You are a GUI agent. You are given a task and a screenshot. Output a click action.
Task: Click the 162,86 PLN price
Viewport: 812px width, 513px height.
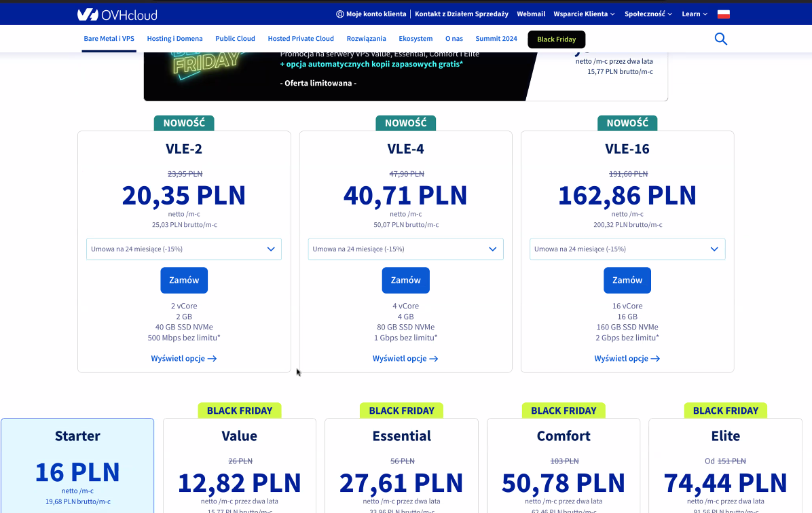point(627,196)
